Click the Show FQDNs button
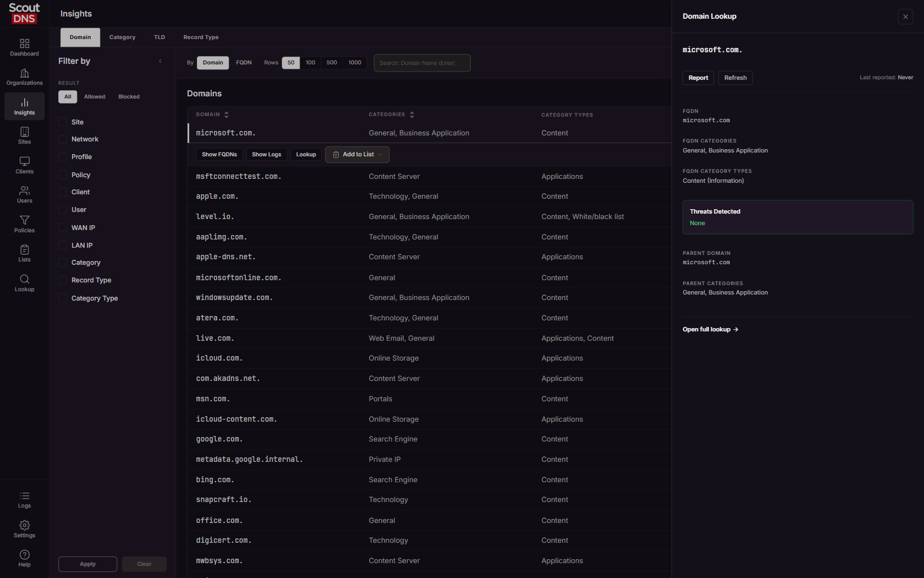Screen dimensions: 924x578 (x=219, y=155)
